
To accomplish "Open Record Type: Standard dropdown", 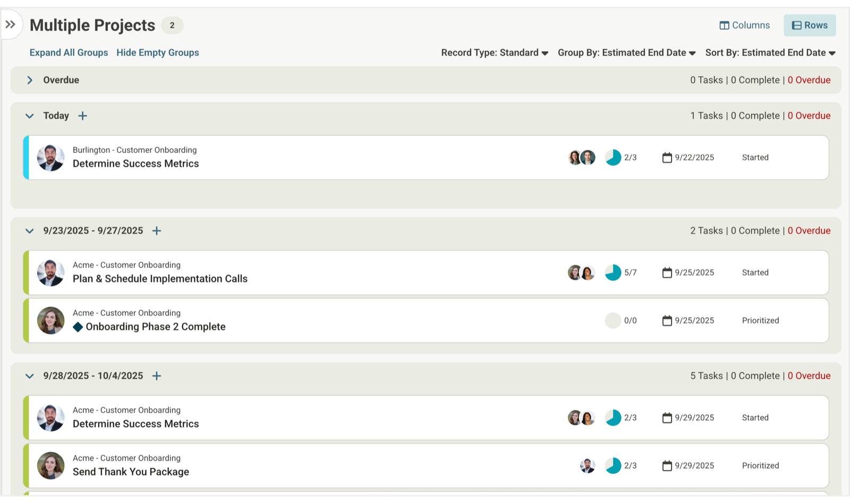I will click(x=495, y=53).
